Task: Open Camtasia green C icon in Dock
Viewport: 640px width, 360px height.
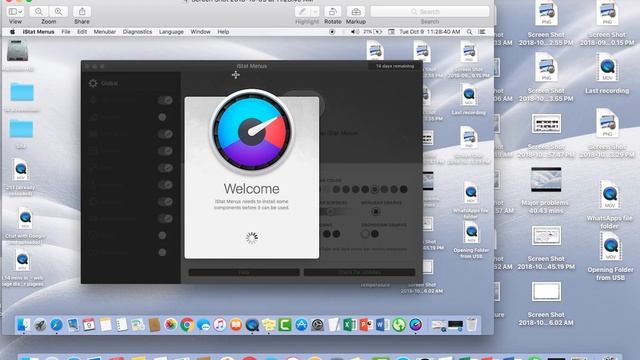Action: point(285,325)
